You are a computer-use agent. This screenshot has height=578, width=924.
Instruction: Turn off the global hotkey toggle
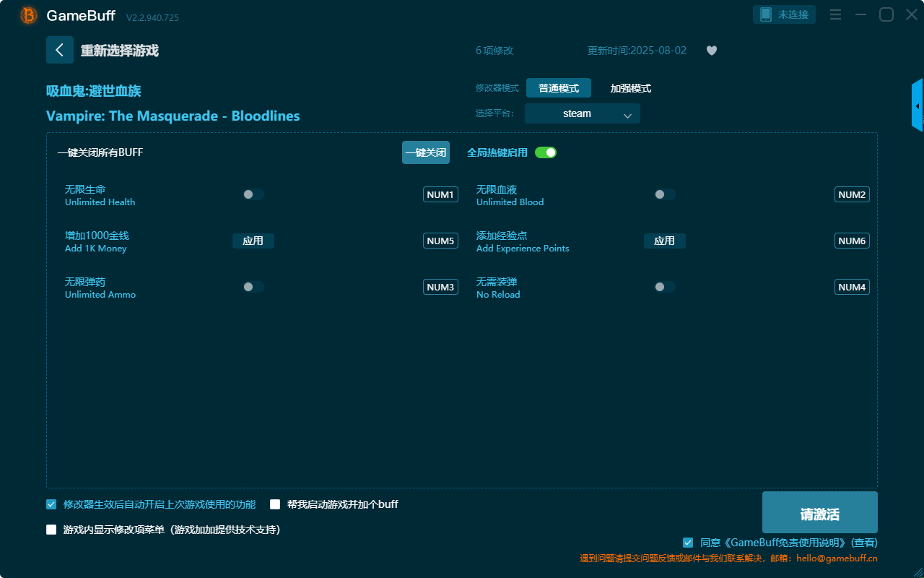coord(546,152)
